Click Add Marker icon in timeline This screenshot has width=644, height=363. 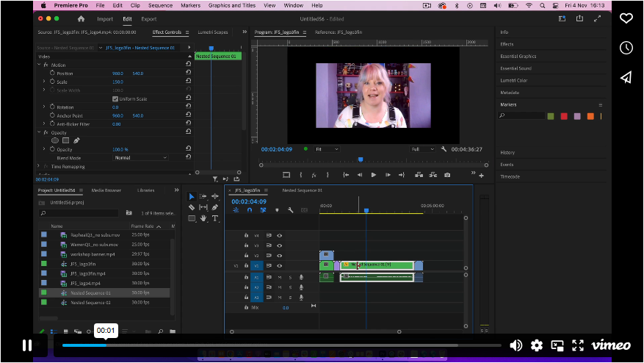[277, 210]
